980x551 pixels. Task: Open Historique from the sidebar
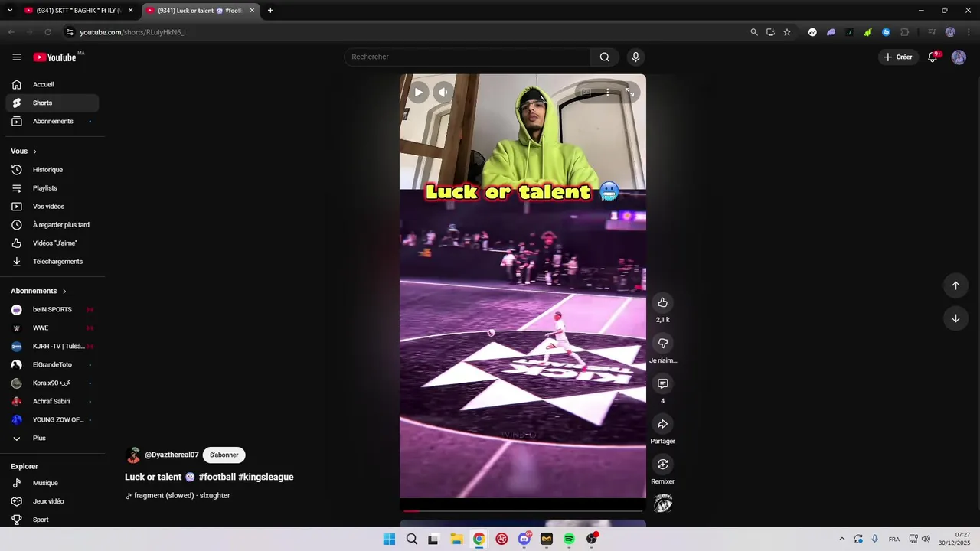(x=52, y=170)
